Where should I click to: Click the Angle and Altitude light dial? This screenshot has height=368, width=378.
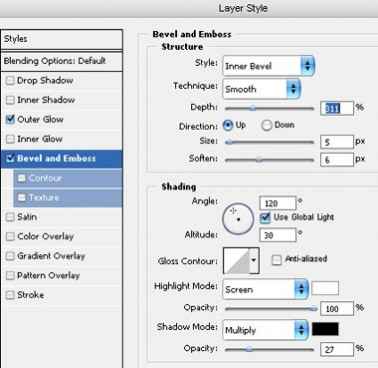click(x=238, y=219)
